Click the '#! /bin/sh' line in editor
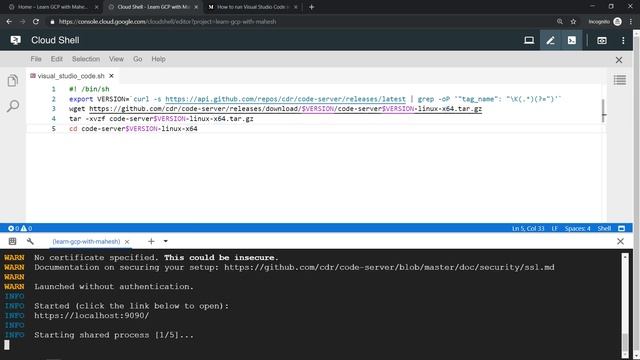Image resolution: width=640 pixels, height=360 pixels. pyautogui.click(x=89, y=89)
